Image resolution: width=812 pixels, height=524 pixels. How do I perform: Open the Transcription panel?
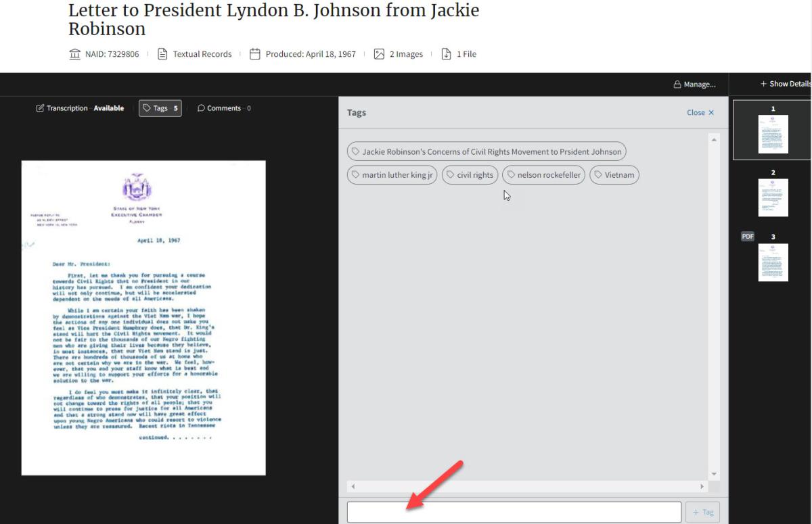tap(80, 108)
